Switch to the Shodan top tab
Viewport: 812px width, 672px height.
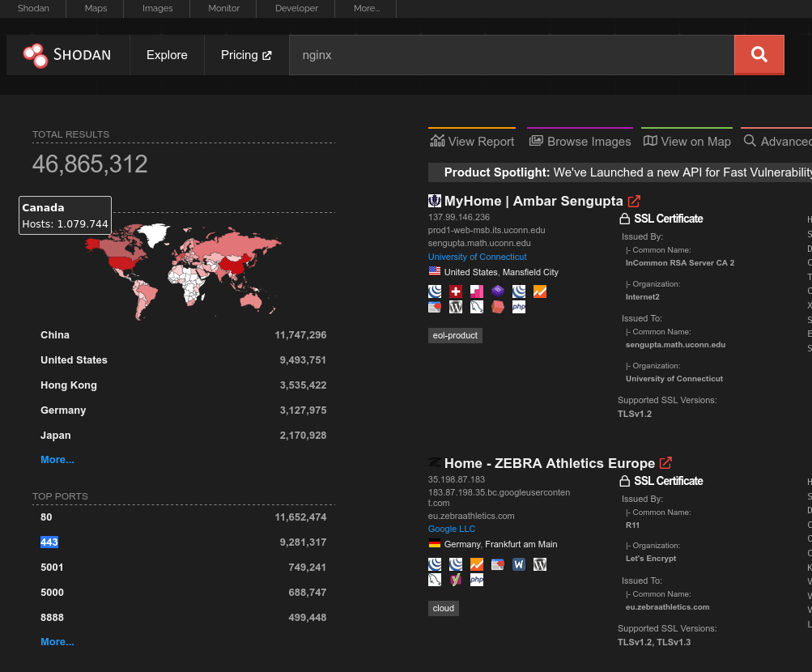point(33,8)
